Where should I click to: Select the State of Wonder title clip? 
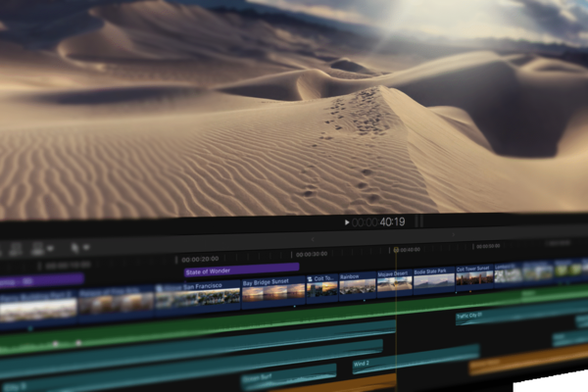click(x=242, y=269)
